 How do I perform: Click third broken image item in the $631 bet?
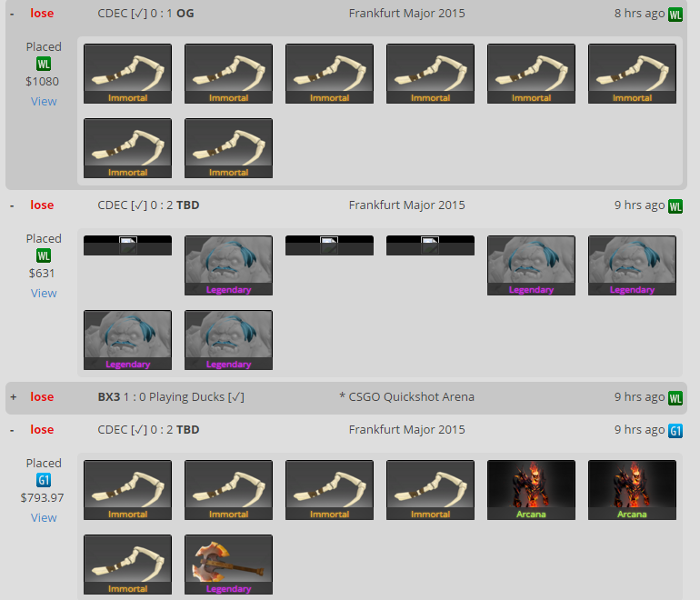coord(430,245)
